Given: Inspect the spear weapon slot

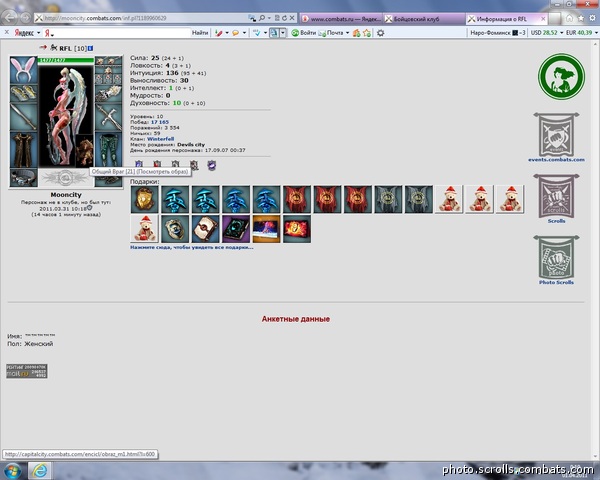Looking at the screenshot, I should (23, 116).
